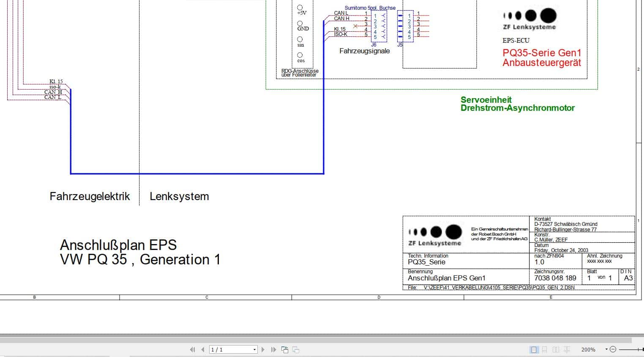
Task: Open the zoom level dropdown arrow
Action: coord(606,349)
